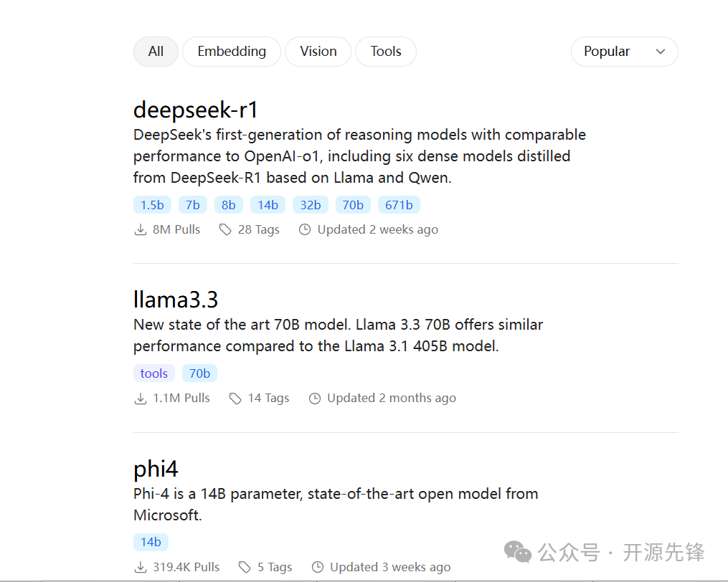Open the llama3.3 model link

pyautogui.click(x=176, y=300)
